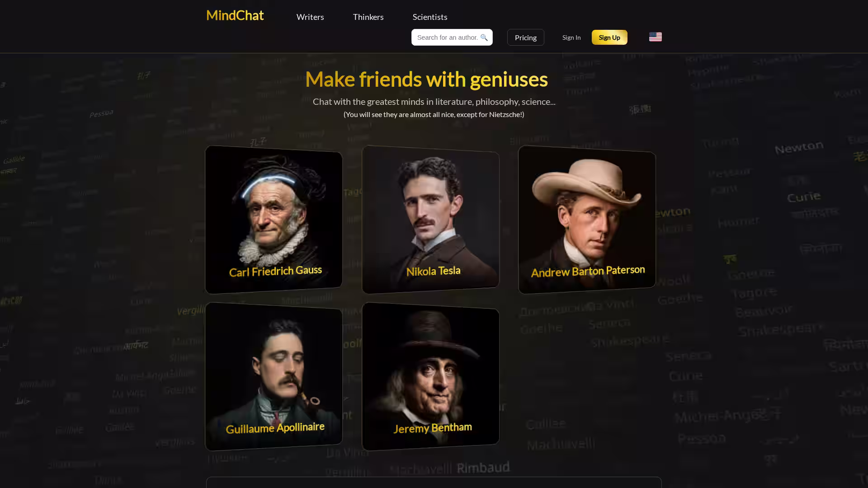This screenshot has height=488, width=868.
Task: Click the Nikola Tesla name label
Action: pos(433,271)
